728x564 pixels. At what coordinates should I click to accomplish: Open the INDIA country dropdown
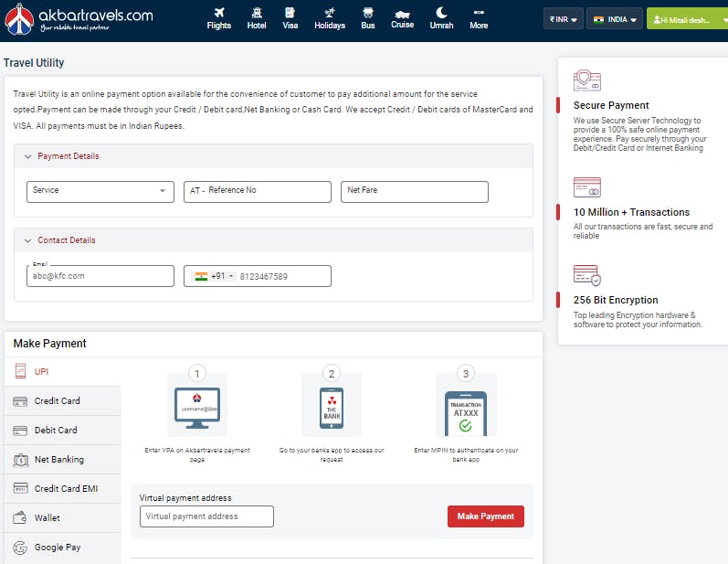coord(615,19)
